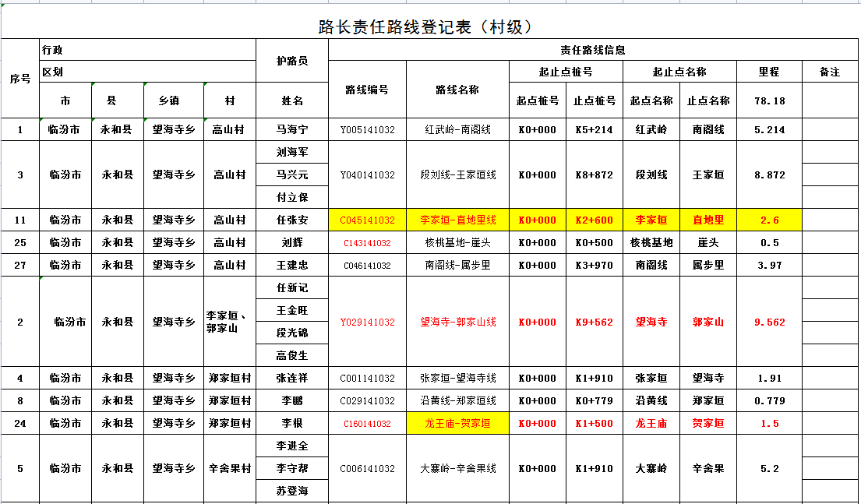Image resolution: width=861 pixels, height=504 pixels.
Task: Click the 路线编号 column header
Action: point(367,90)
